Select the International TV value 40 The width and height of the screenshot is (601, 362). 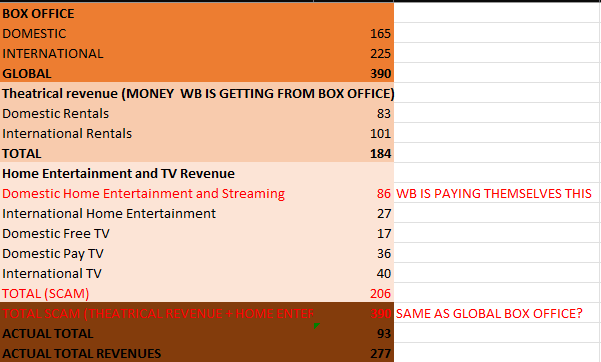(x=384, y=273)
